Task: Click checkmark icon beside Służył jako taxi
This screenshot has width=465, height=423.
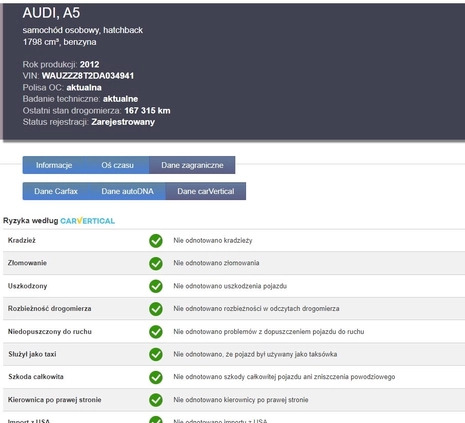Action: (x=156, y=354)
